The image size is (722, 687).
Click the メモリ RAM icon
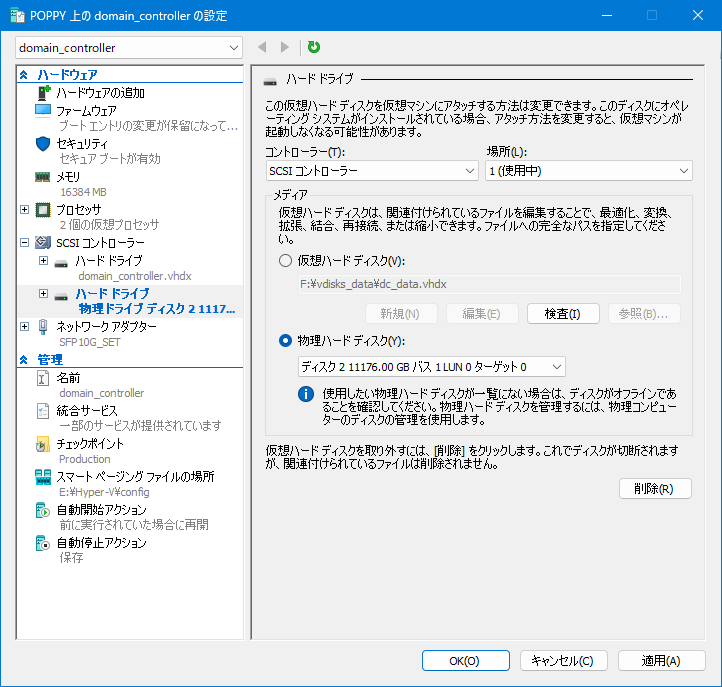pos(42,177)
